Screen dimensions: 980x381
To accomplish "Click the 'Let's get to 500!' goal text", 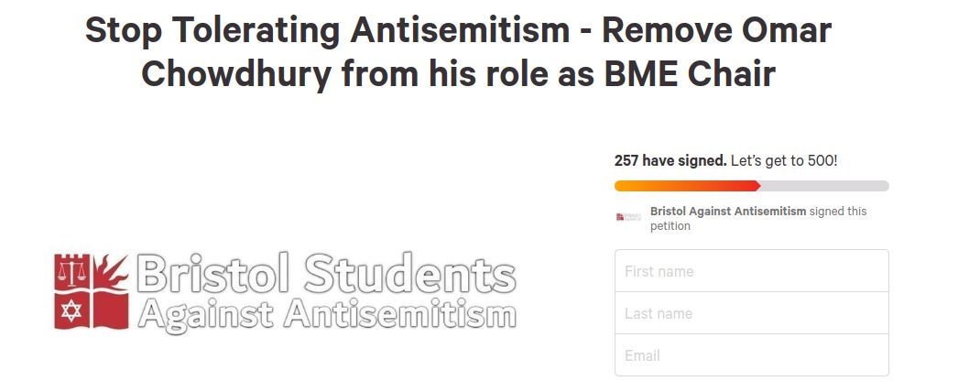I will 784,160.
